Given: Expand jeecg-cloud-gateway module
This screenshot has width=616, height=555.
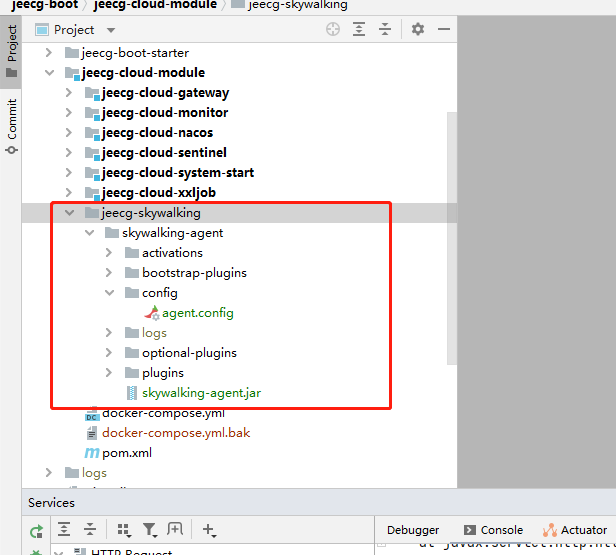Looking at the screenshot, I should [x=69, y=93].
